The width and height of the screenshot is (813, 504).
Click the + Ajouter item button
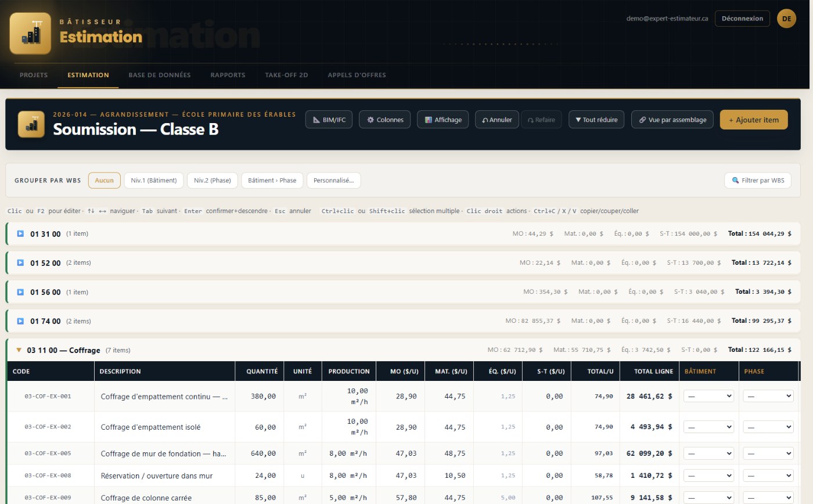(754, 120)
